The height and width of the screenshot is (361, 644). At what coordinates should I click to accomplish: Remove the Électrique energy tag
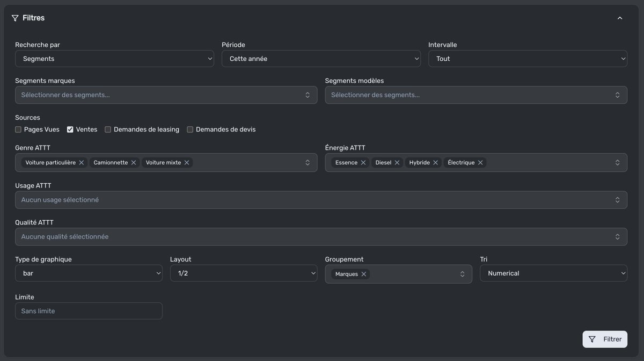[x=480, y=162]
